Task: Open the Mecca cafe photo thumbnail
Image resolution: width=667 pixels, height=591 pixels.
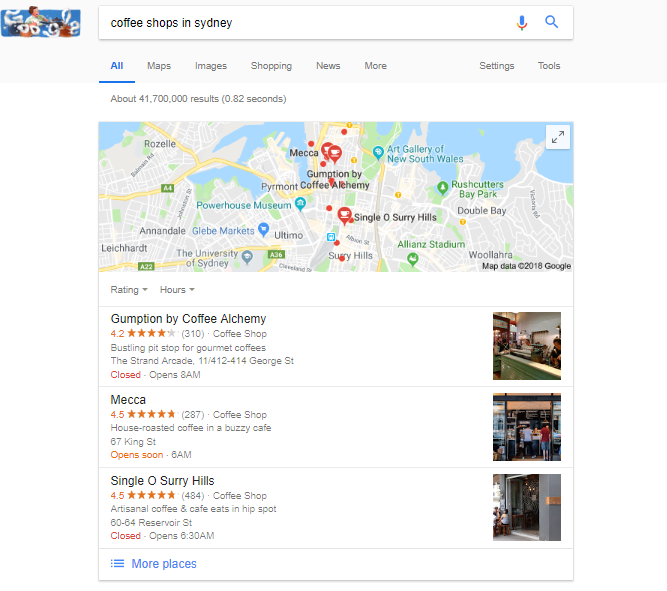Action: click(527, 427)
